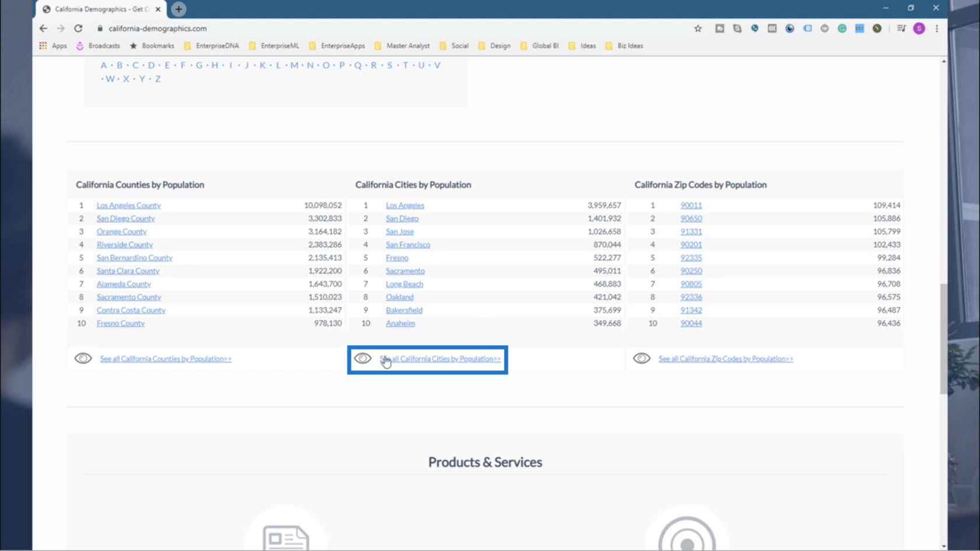The width and height of the screenshot is (980, 551).
Task: Jump to letter W in alphabet index
Action: (x=110, y=79)
